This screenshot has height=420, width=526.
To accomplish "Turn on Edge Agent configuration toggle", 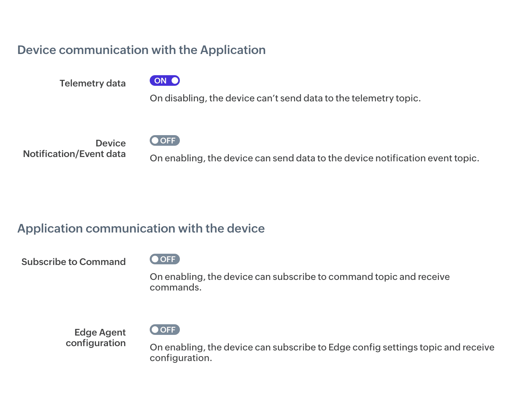I will pos(165,330).
